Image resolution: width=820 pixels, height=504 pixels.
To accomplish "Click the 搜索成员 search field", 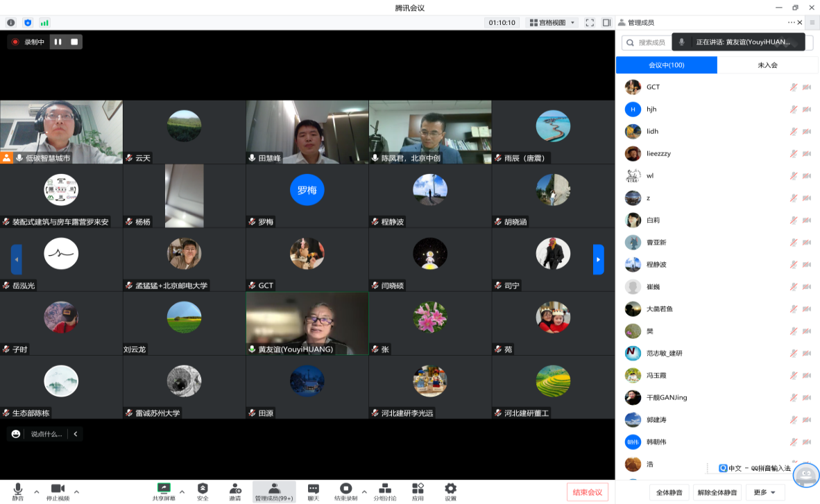I will coord(649,42).
